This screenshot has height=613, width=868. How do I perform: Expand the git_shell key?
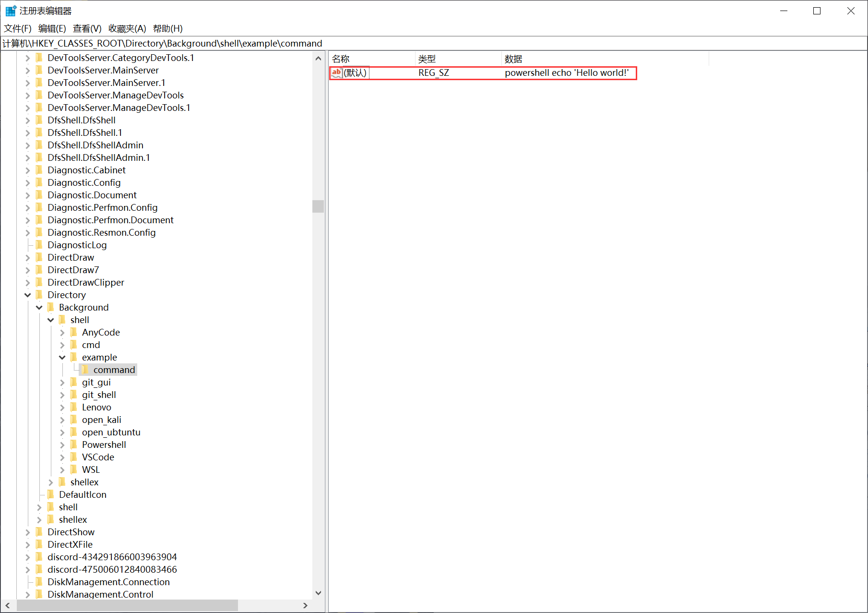pyautogui.click(x=62, y=395)
